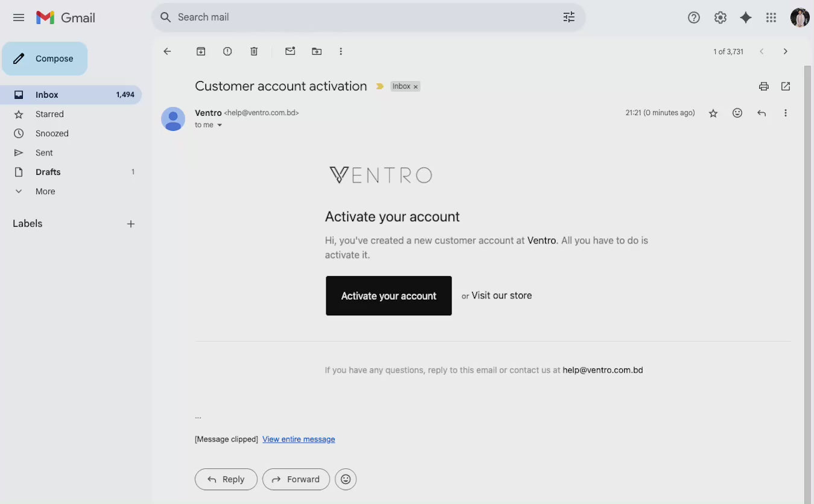This screenshot has width=814, height=504.
Task: Star the Ventro email
Action: coord(713,113)
